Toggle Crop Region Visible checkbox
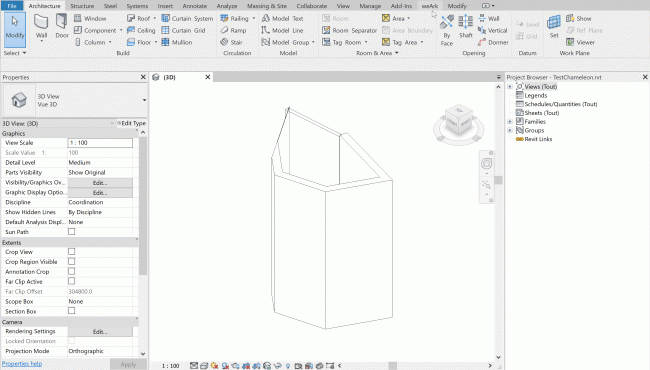This screenshot has width=650, height=370. pos(72,261)
